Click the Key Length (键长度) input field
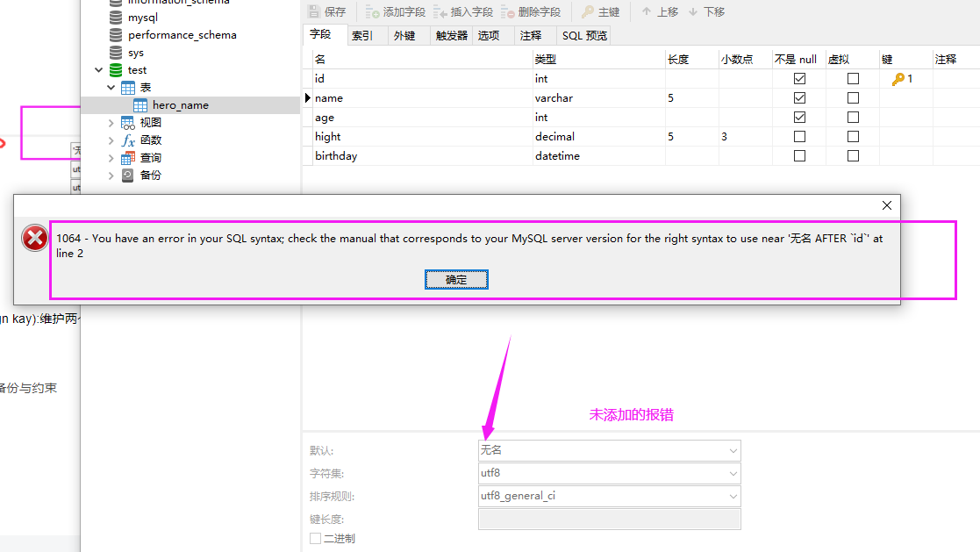The height and width of the screenshot is (552, 980). [610, 520]
